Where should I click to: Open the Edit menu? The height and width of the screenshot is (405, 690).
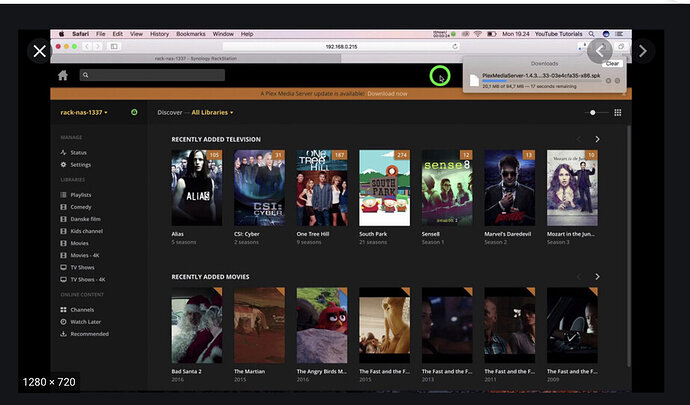(x=117, y=34)
